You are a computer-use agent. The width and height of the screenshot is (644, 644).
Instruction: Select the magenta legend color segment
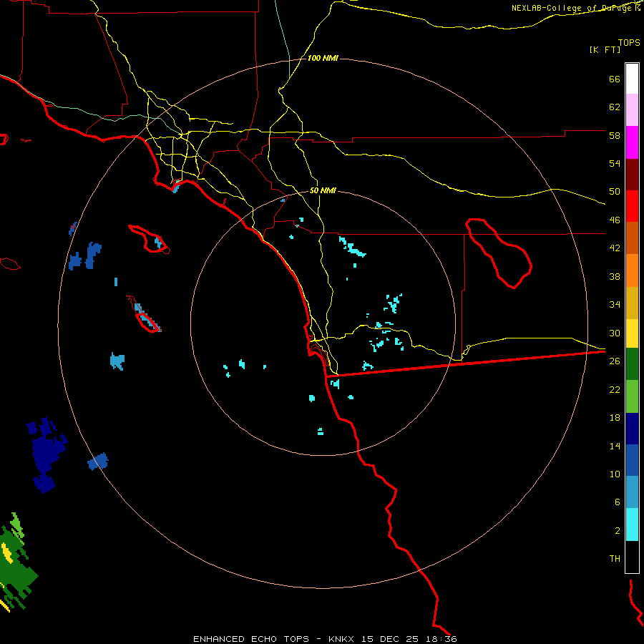pos(632,142)
